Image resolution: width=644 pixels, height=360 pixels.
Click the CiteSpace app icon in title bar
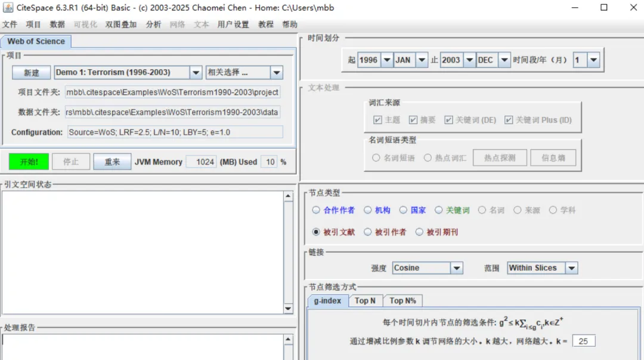(8, 7)
